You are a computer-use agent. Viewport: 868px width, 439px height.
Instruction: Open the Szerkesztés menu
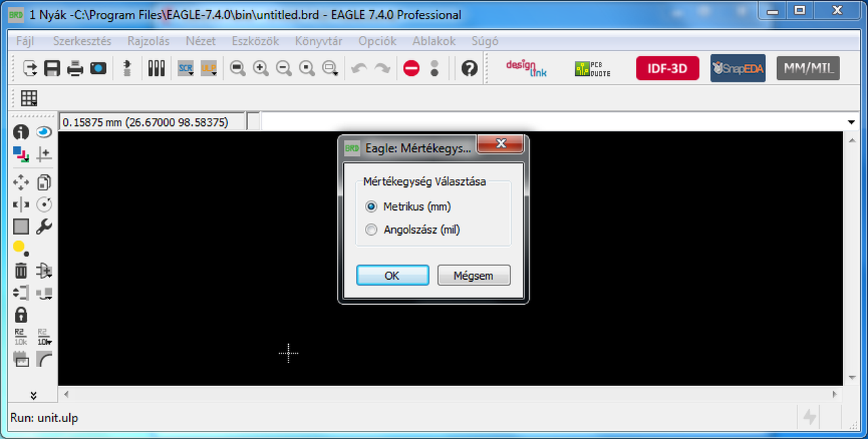coord(82,41)
